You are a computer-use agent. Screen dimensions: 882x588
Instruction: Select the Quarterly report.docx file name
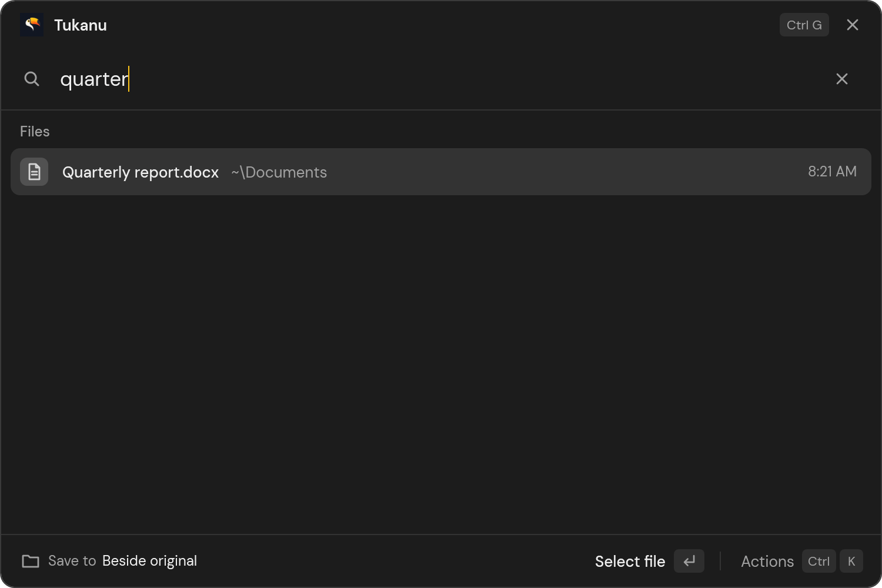pos(141,172)
